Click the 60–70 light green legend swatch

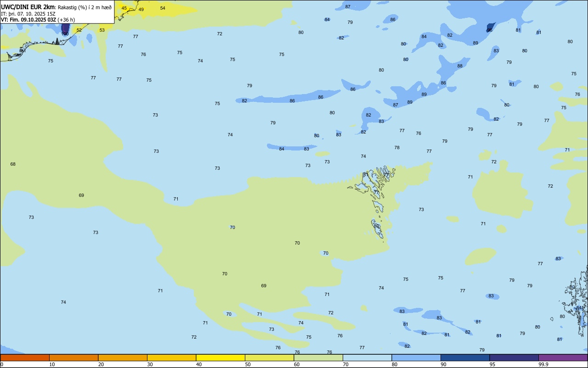coord(318,357)
